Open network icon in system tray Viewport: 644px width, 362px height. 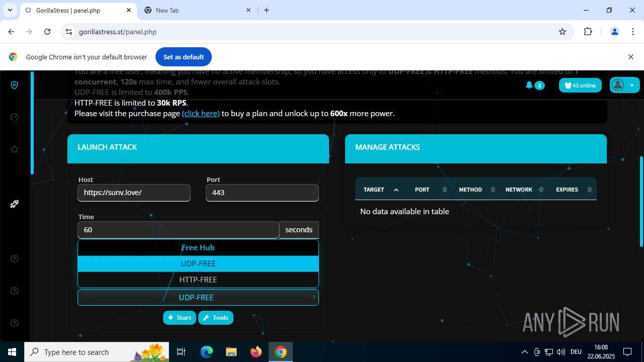[x=549, y=352]
